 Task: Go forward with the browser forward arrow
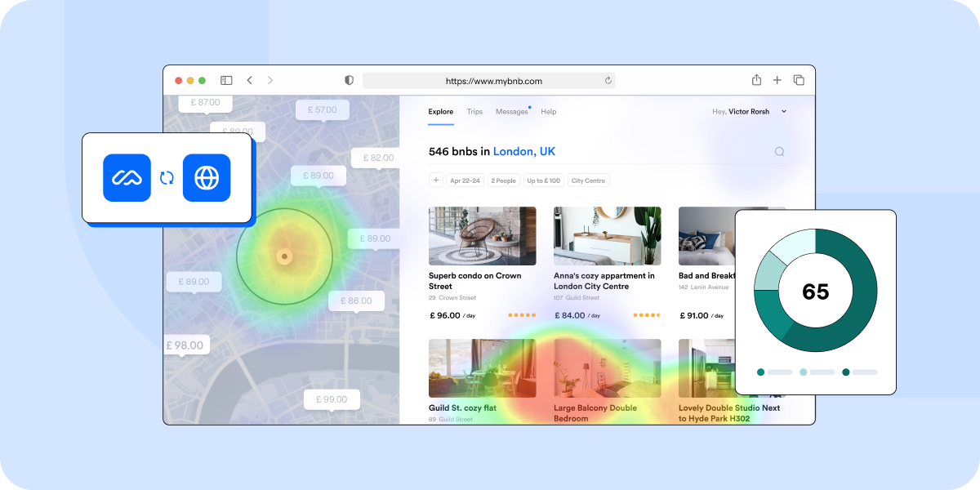270,81
